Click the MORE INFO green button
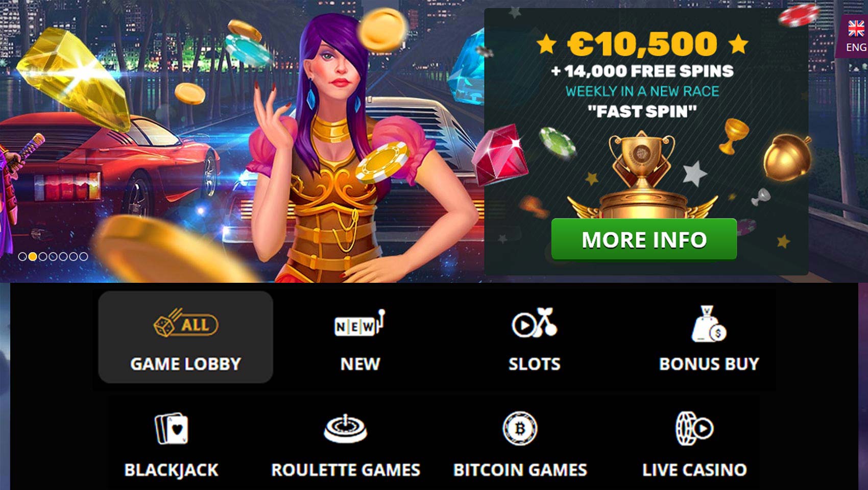This screenshot has width=868, height=490. (x=644, y=239)
